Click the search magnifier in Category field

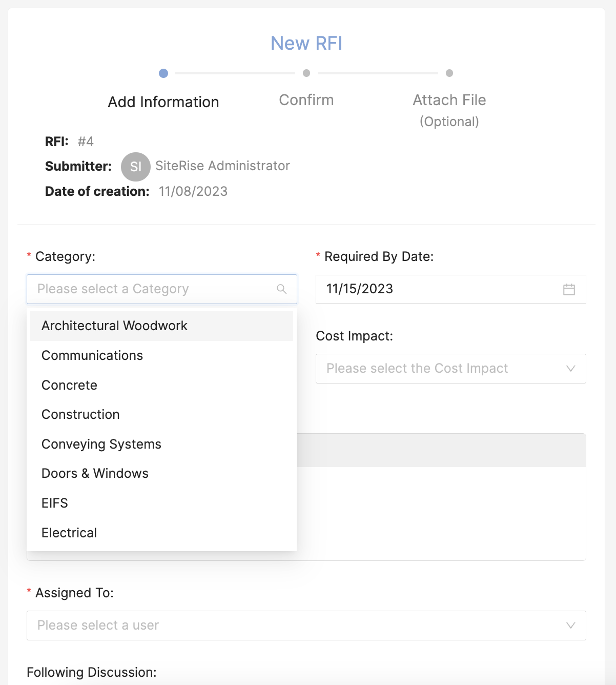point(282,289)
